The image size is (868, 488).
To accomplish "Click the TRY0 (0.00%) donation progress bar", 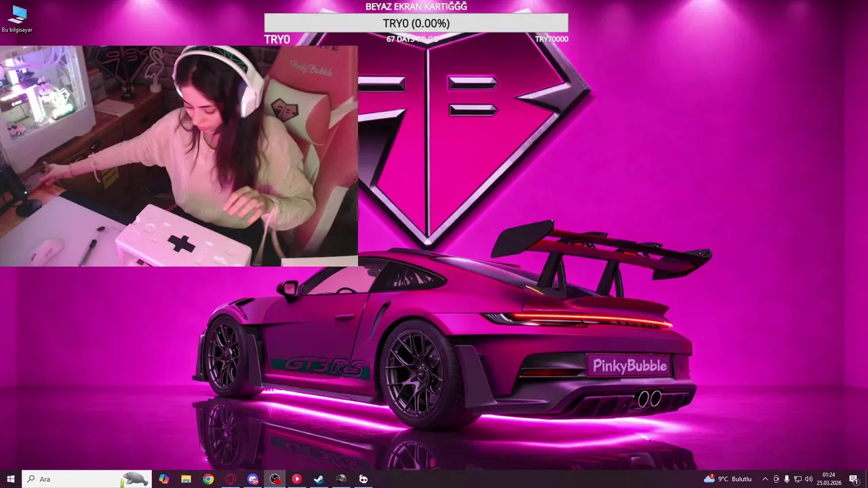I will 416,23.
